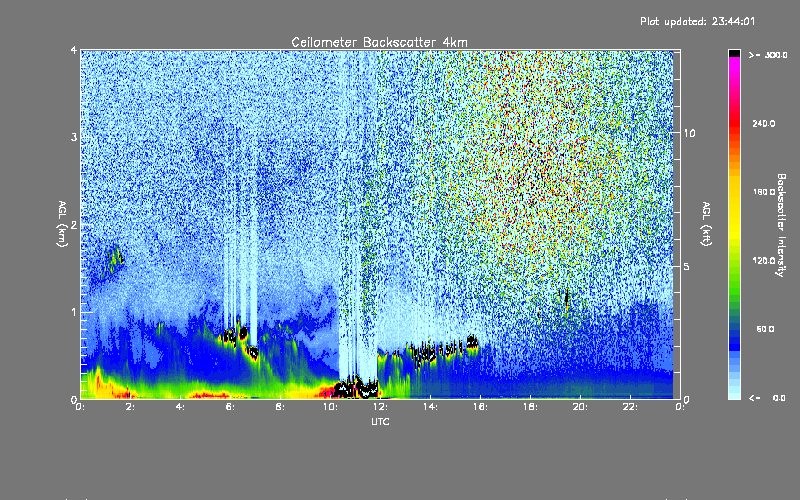Viewport: 800px width, 500px height.
Task: Click the '20:' UTC time tick
Action: [x=580, y=407]
